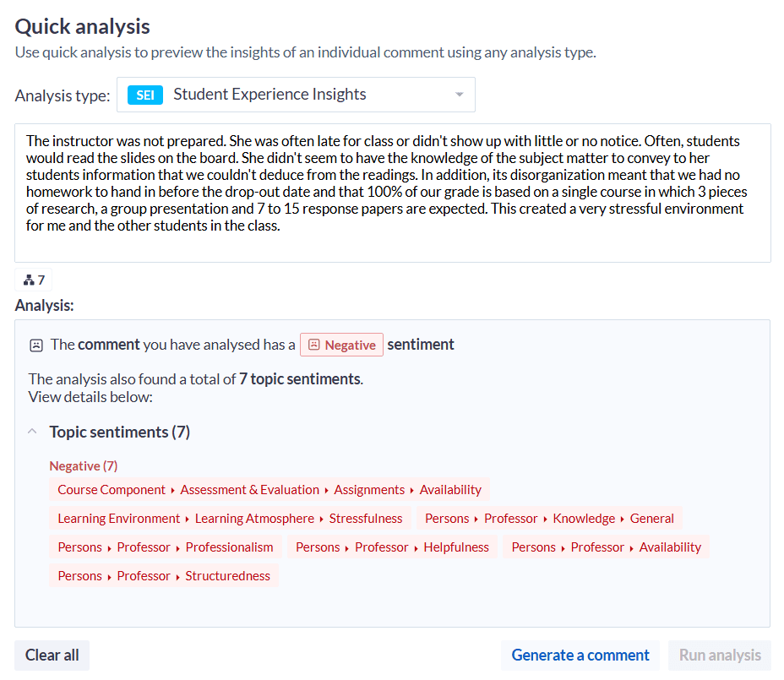Click the Negative (7) label
This screenshot has height=680, width=784.
click(83, 465)
